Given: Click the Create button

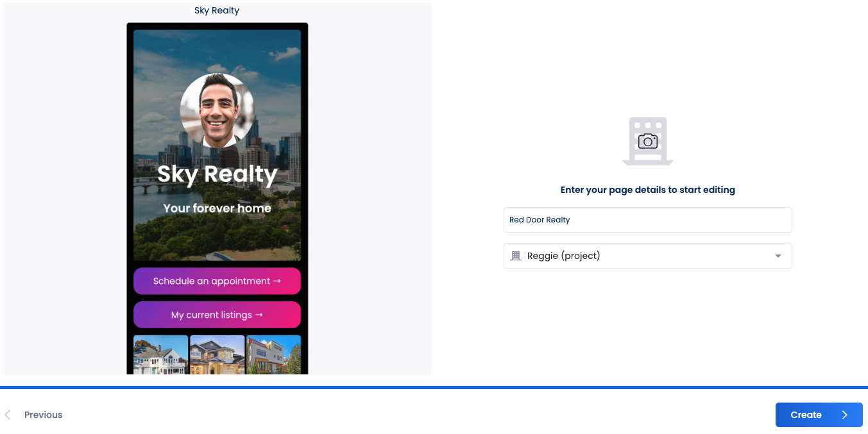Looking at the screenshot, I should [x=819, y=415].
